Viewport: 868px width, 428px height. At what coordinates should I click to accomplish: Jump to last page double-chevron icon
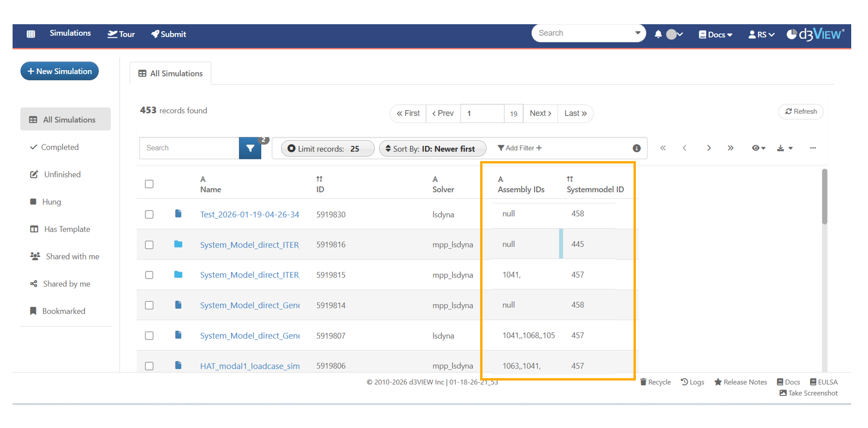(x=730, y=148)
